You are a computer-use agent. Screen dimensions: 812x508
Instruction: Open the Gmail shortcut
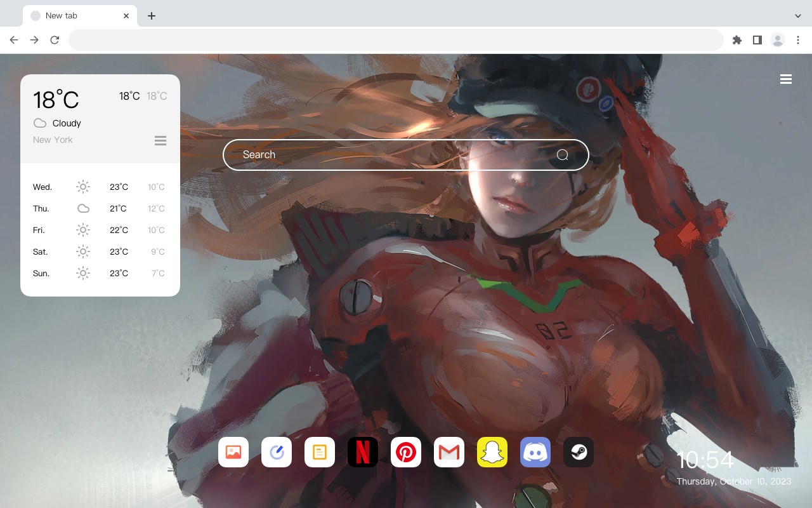(x=449, y=452)
